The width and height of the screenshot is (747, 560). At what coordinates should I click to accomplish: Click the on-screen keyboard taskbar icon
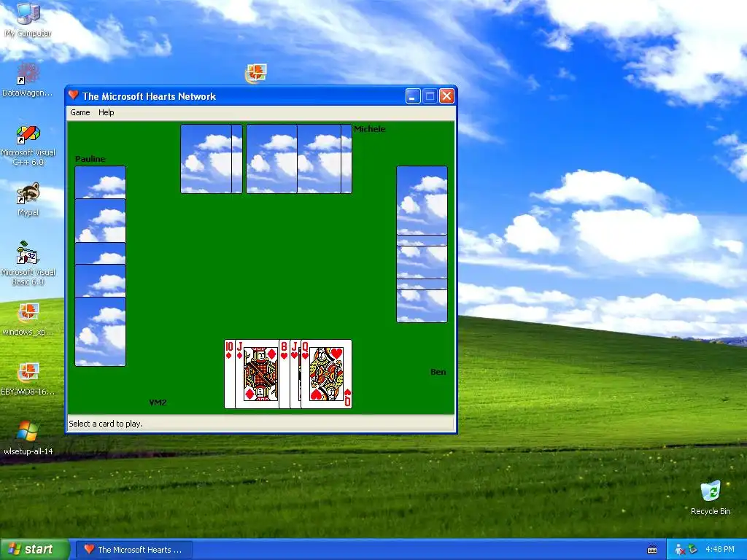click(x=652, y=550)
